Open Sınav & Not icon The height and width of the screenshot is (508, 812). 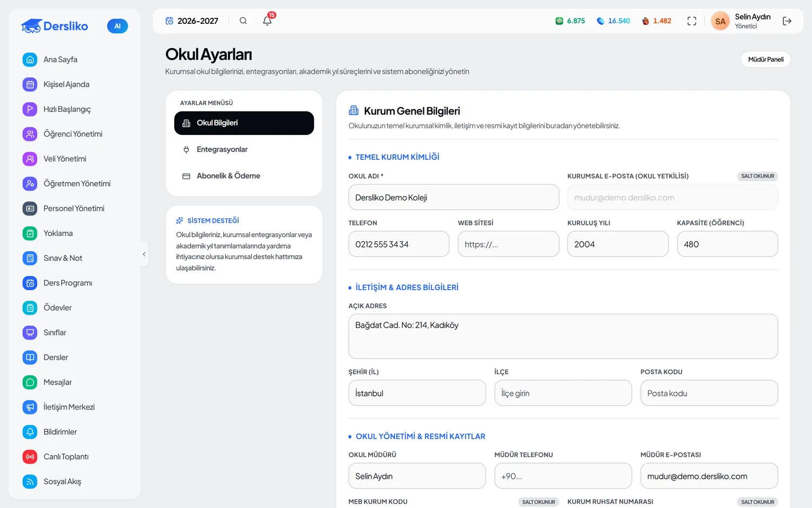coord(30,258)
